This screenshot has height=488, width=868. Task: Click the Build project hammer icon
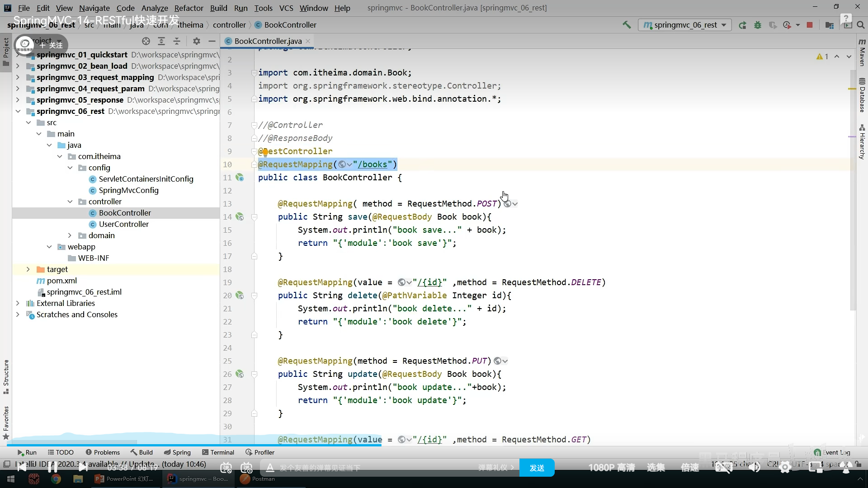(x=627, y=25)
